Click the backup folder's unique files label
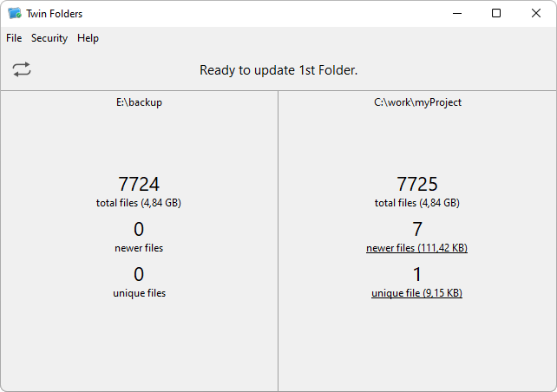Image resolution: width=557 pixels, height=392 pixels. click(139, 293)
